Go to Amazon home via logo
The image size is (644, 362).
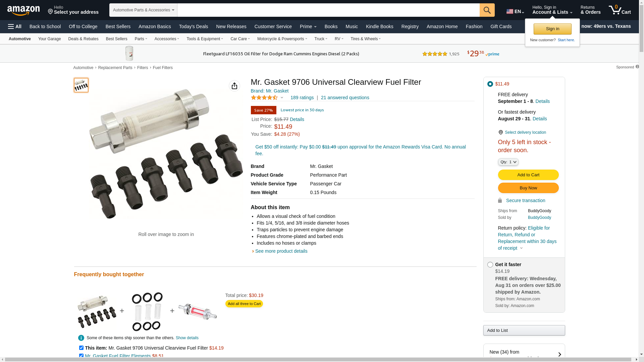point(23,11)
